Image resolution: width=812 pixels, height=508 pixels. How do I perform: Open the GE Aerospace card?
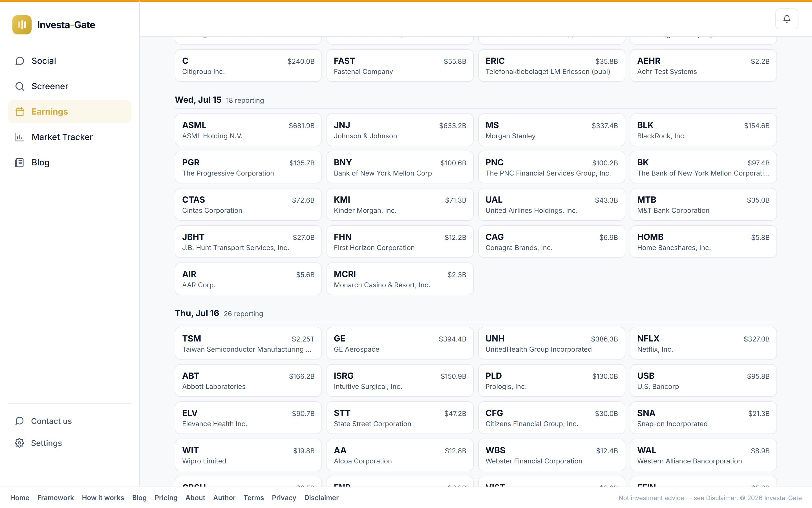(x=400, y=343)
